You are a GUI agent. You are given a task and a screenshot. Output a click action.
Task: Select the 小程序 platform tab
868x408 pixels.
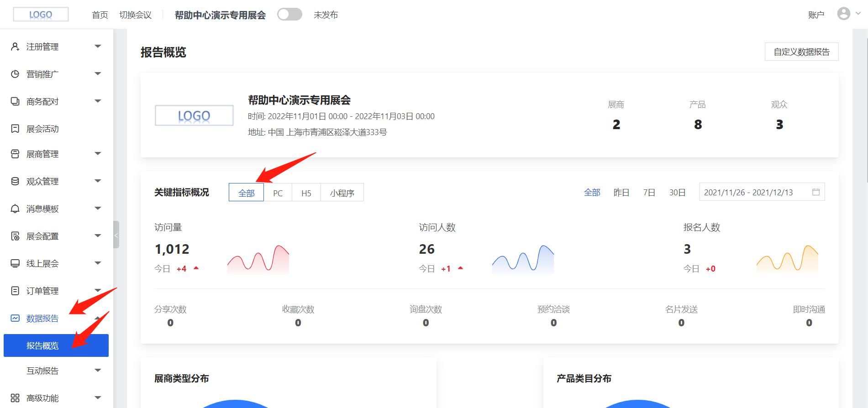click(342, 193)
